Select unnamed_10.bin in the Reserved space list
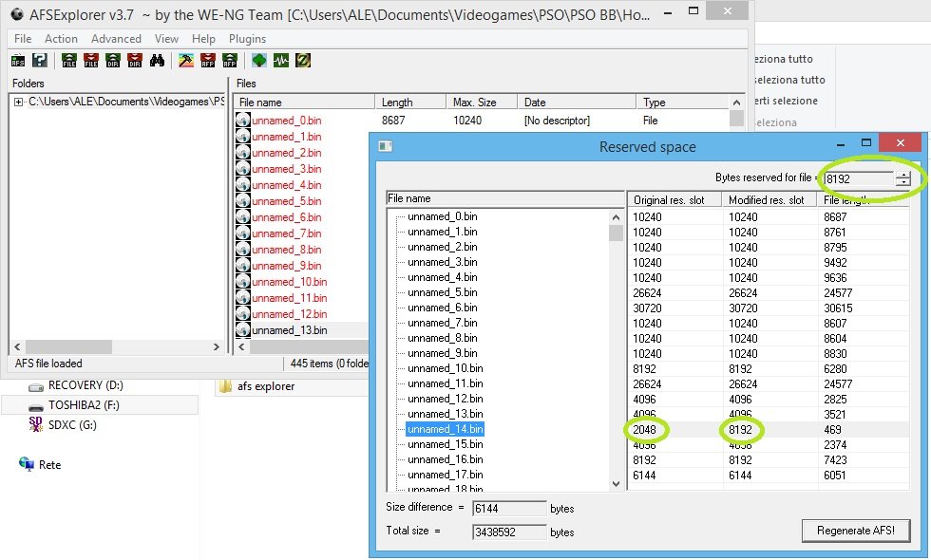Viewport: 931px width, 560px height. click(446, 368)
